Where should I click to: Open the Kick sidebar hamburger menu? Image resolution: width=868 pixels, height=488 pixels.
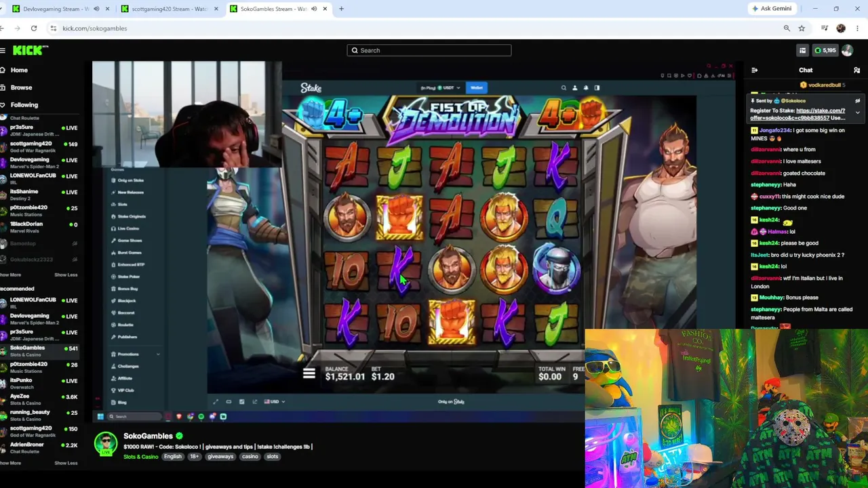3,50
